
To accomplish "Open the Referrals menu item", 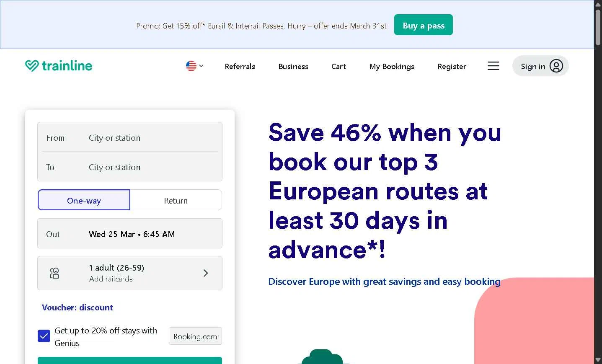I will tap(240, 66).
